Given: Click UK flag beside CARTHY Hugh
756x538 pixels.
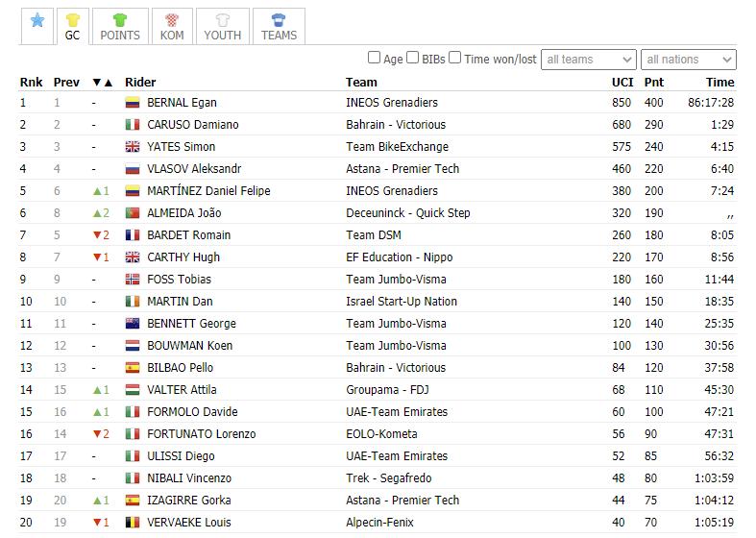Looking at the screenshot, I should [133, 257].
